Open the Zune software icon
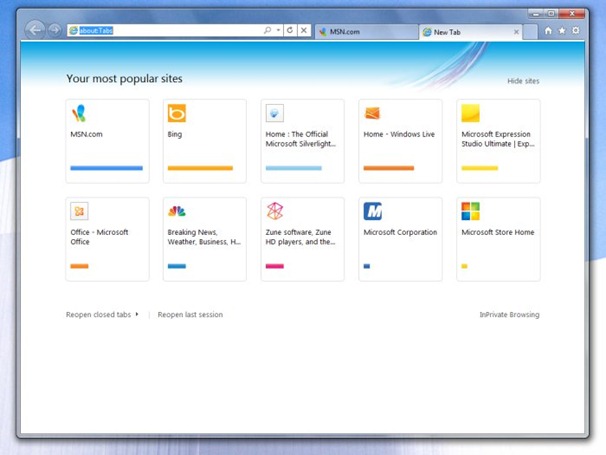606x455 pixels. (x=275, y=211)
